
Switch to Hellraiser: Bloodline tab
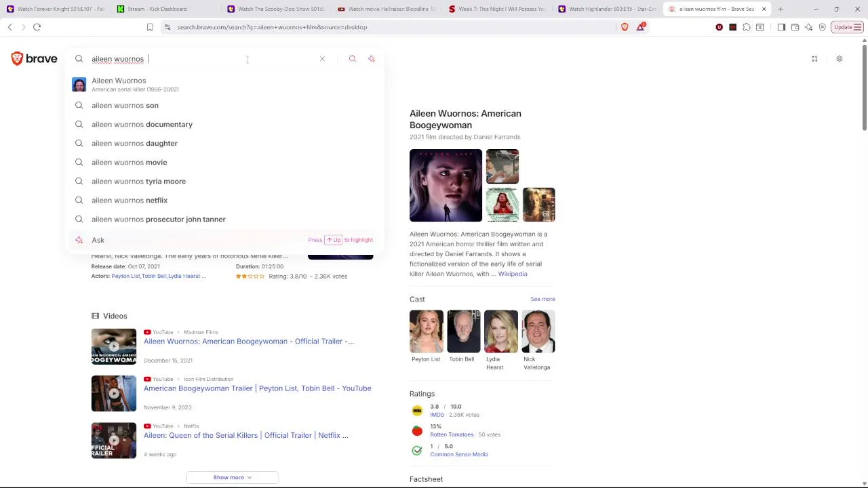click(x=387, y=9)
